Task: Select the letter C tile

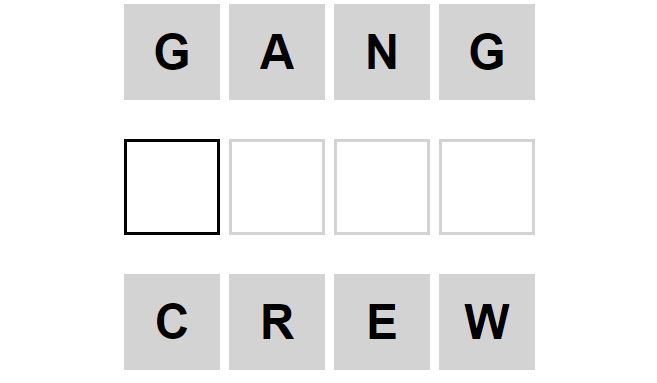Action: (x=172, y=322)
